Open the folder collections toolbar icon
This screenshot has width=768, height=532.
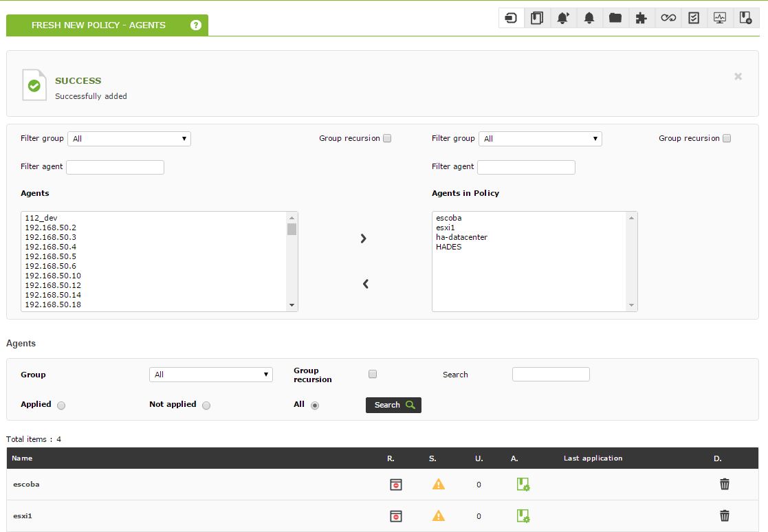615,19
